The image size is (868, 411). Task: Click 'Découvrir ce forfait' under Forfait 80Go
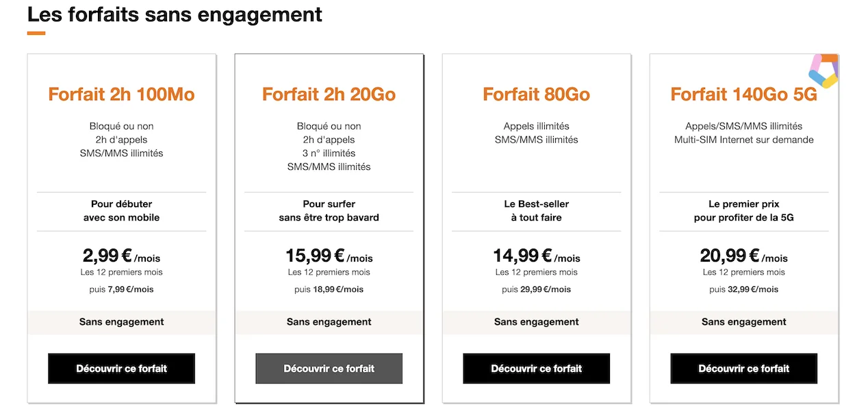pos(536,369)
